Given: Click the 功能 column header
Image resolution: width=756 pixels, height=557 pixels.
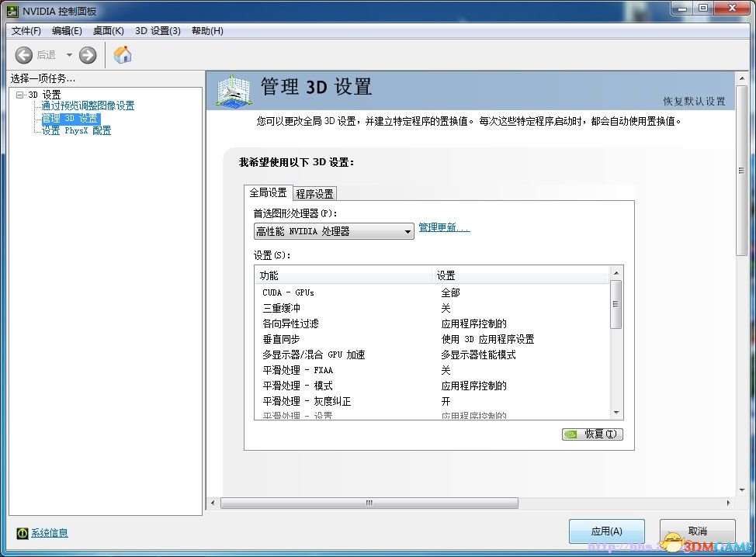Looking at the screenshot, I should [x=343, y=275].
